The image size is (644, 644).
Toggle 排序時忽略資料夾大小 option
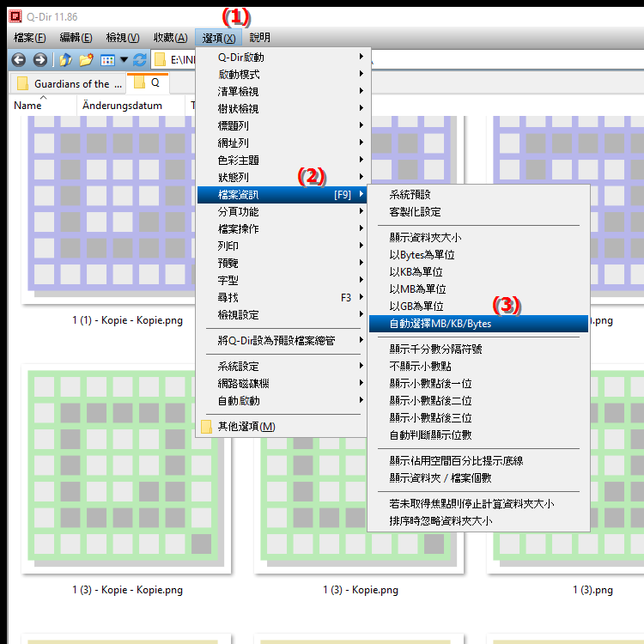(x=478, y=521)
